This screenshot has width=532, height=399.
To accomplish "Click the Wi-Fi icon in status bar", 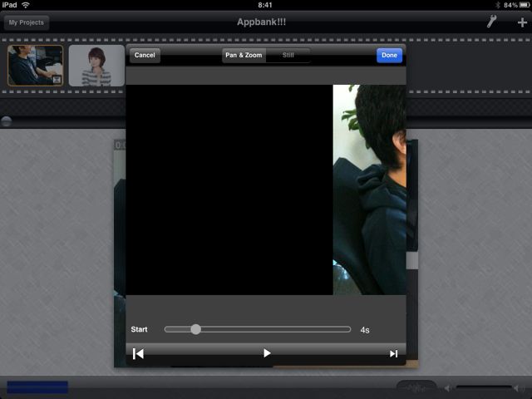I will [x=26, y=5].
